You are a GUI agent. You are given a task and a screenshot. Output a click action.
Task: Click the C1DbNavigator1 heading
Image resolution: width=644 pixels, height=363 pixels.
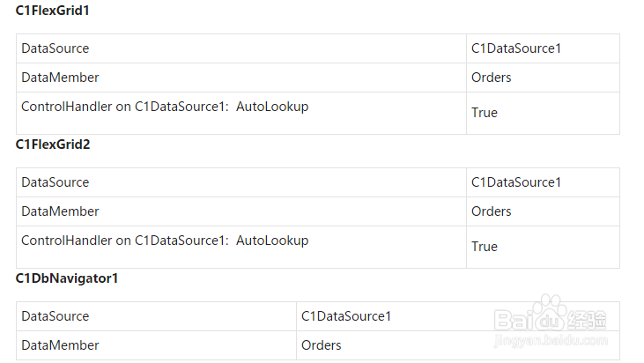click(67, 278)
